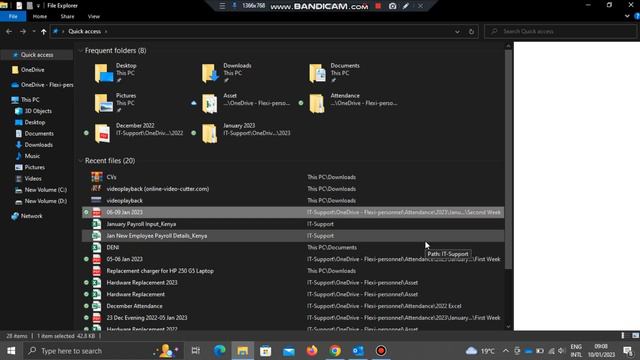Select OneDrive in the navigation pane
The width and height of the screenshot is (640, 360).
click(33, 70)
